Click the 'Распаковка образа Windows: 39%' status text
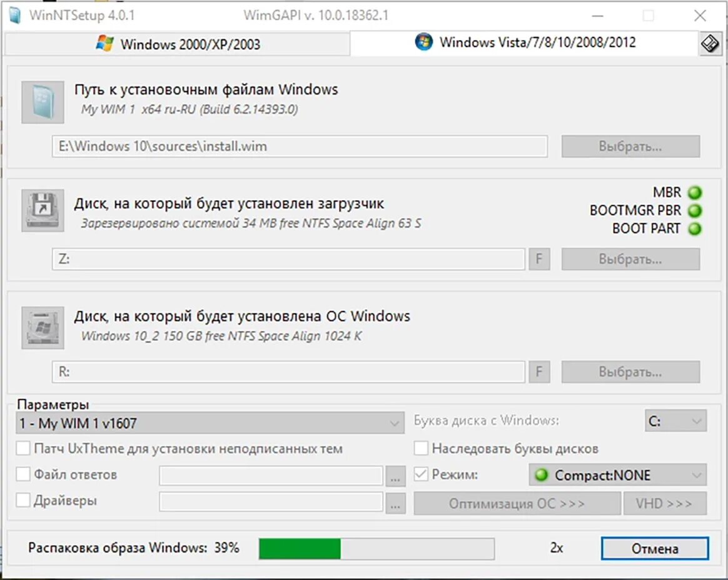Image resolution: width=728 pixels, height=580 pixels. tap(134, 548)
